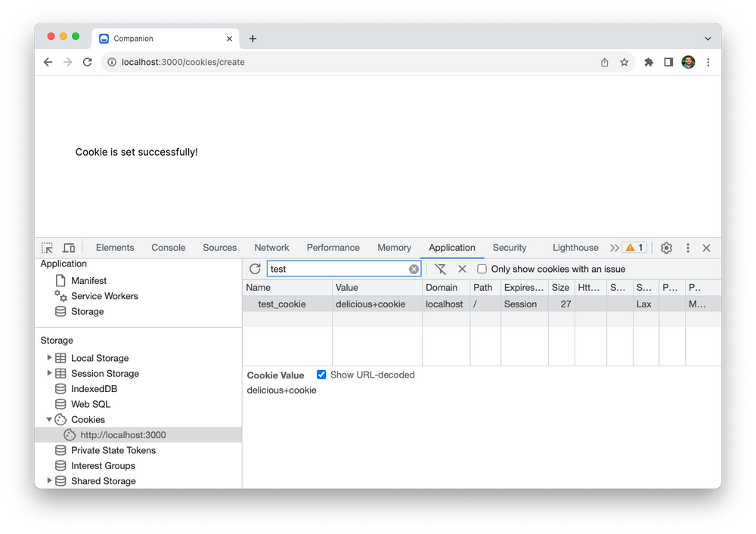Collapse the Cookies section

pyautogui.click(x=48, y=419)
